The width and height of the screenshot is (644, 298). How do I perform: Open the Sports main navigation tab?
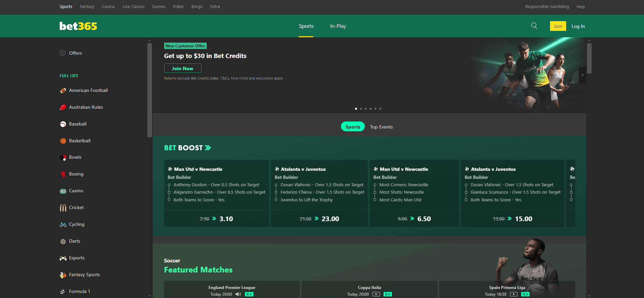[306, 26]
